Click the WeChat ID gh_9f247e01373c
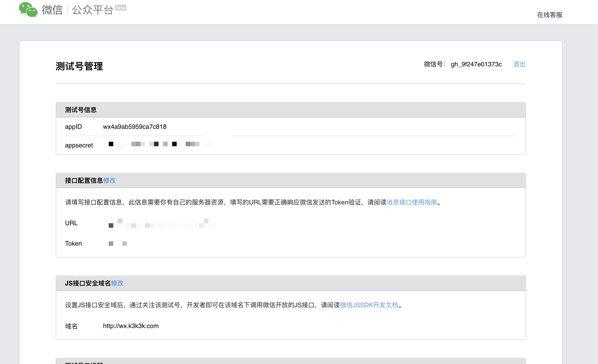598x364 pixels. (x=476, y=64)
